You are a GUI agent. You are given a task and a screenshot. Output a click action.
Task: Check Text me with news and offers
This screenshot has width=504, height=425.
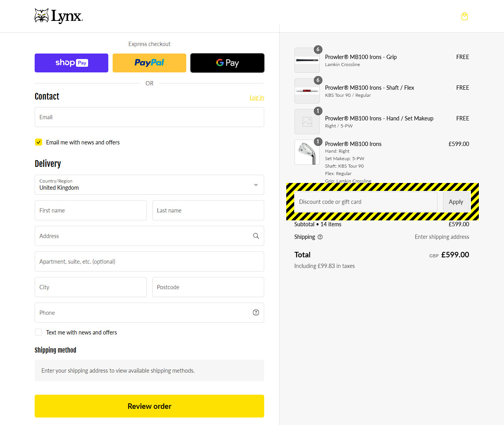click(39, 332)
